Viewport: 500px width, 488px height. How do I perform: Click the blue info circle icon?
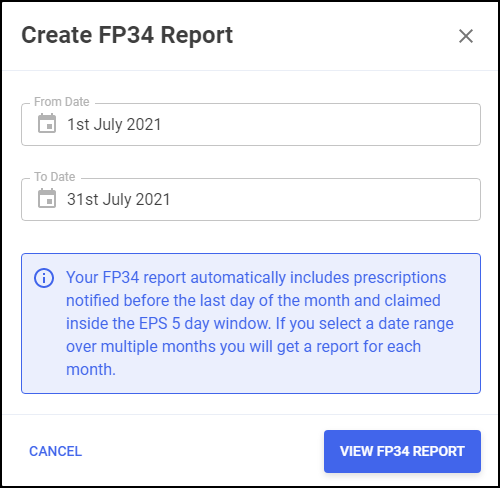[x=44, y=278]
